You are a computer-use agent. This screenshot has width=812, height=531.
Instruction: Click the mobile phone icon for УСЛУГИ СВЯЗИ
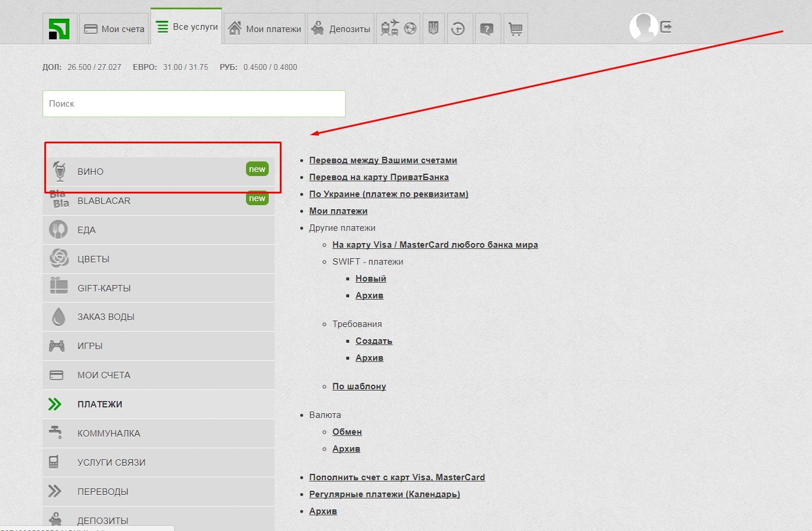point(54,462)
